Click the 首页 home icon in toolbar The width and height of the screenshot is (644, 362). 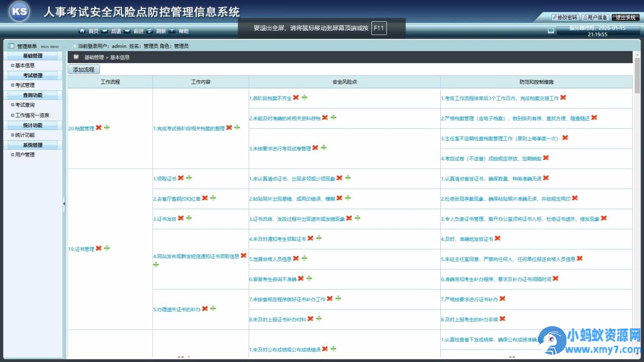coord(82,31)
